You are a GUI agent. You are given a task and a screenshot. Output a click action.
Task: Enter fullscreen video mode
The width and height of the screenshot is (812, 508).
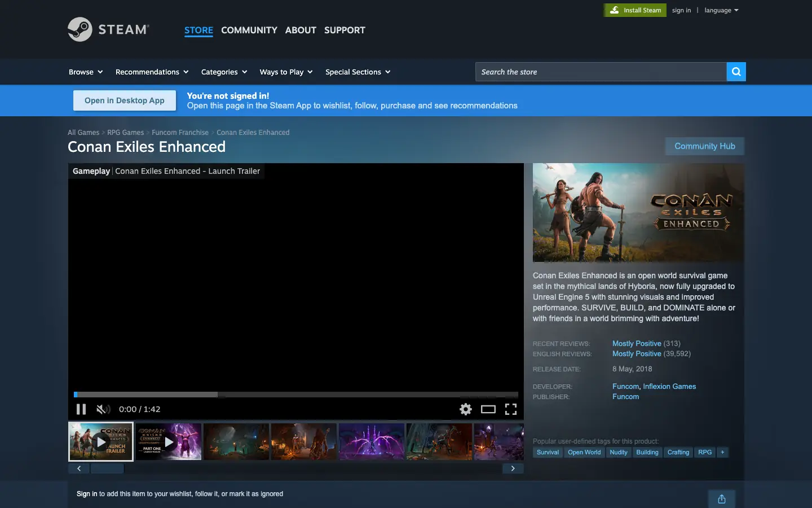click(511, 409)
